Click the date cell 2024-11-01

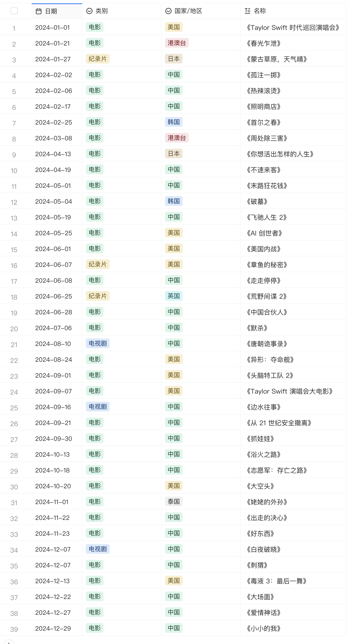(x=52, y=502)
